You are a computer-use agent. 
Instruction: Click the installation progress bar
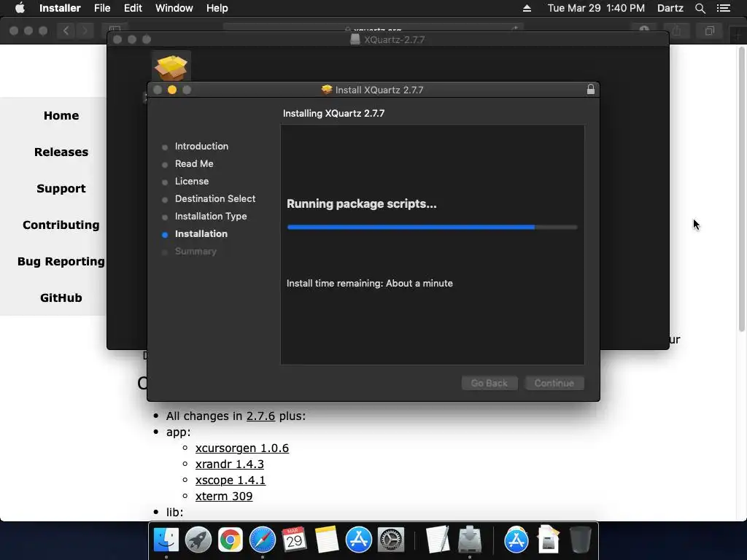[432, 227]
